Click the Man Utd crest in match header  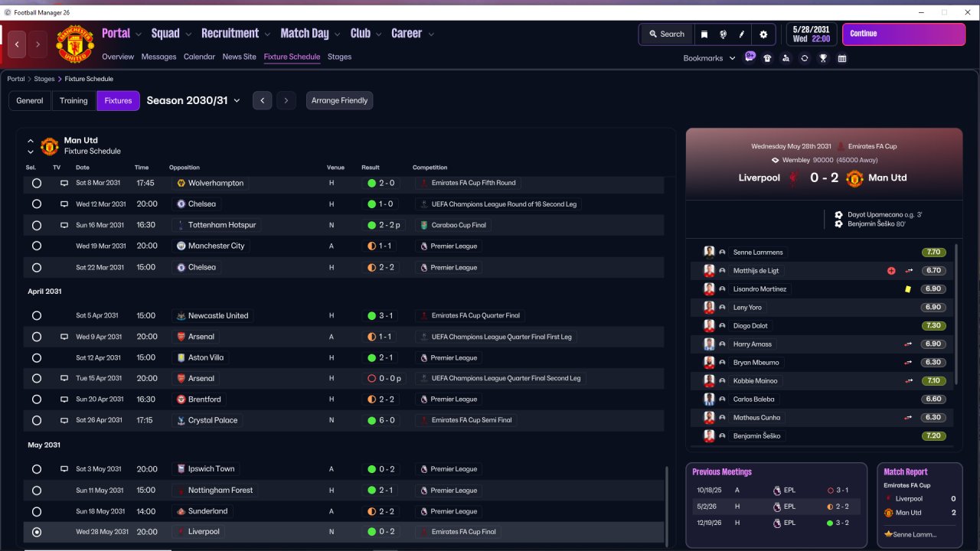(x=854, y=178)
